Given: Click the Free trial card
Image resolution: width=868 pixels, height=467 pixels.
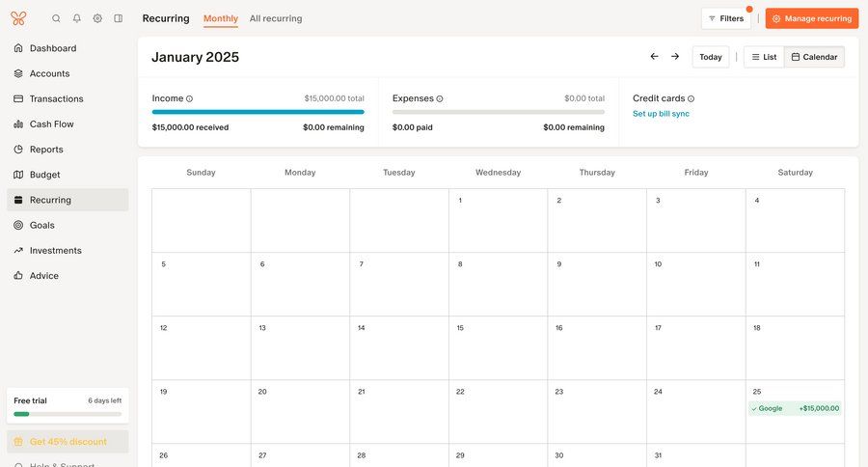Looking at the screenshot, I should pyautogui.click(x=68, y=405).
